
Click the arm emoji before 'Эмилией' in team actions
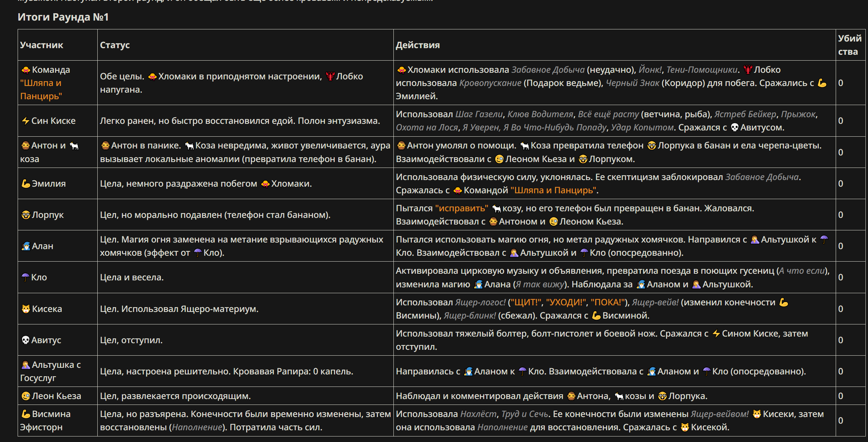[822, 83]
